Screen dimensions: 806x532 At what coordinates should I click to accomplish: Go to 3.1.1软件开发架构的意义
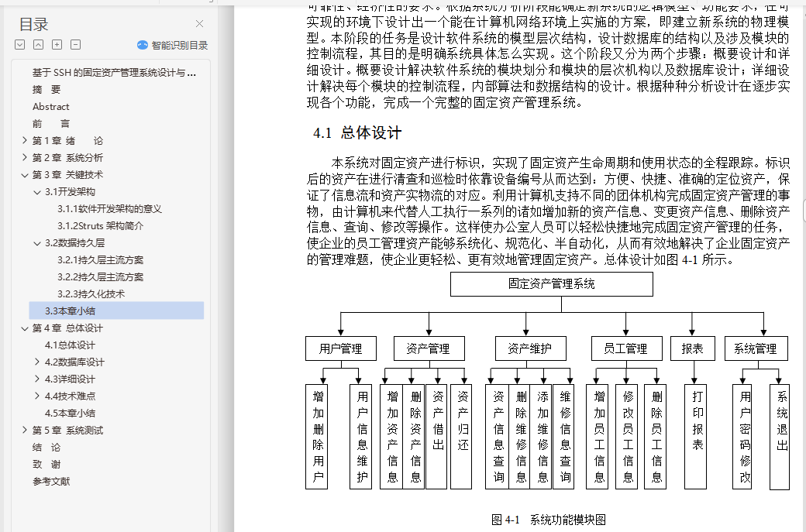[x=109, y=208]
